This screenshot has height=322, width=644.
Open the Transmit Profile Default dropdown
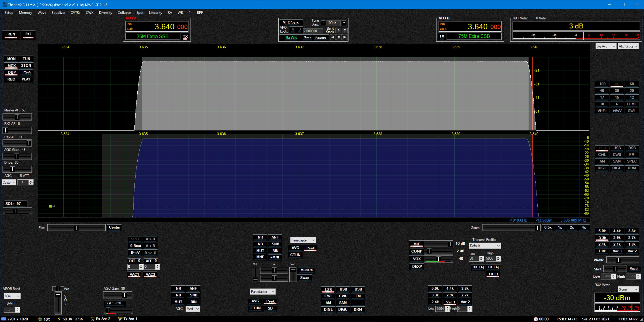(x=485, y=246)
